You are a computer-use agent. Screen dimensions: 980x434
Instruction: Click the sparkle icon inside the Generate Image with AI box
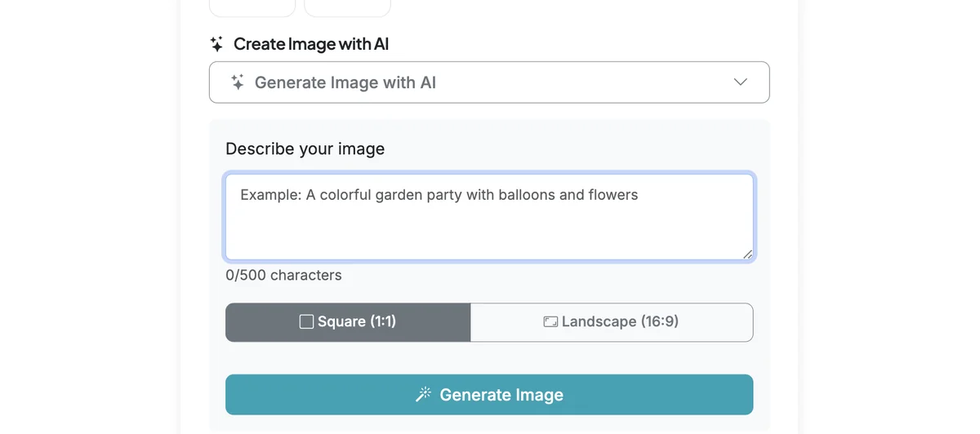tap(238, 82)
